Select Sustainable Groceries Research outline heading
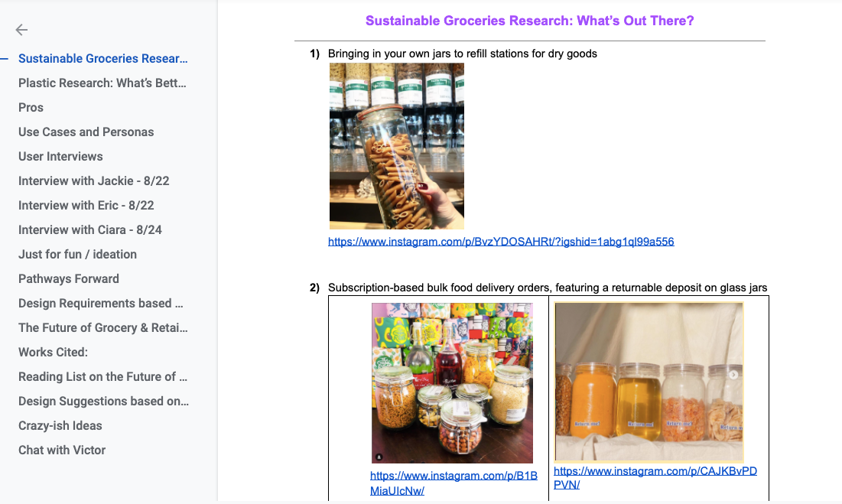842x504 pixels. [103, 58]
